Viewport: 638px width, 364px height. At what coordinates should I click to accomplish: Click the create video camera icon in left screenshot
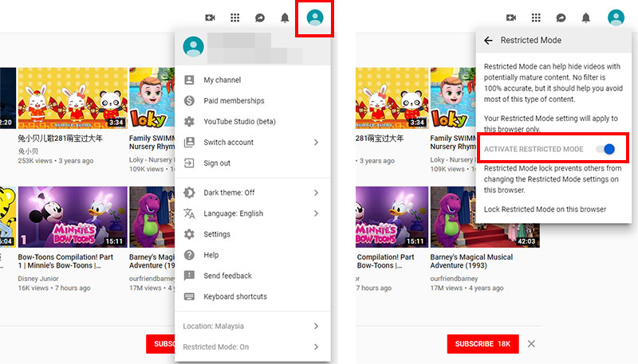[x=210, y=18]
